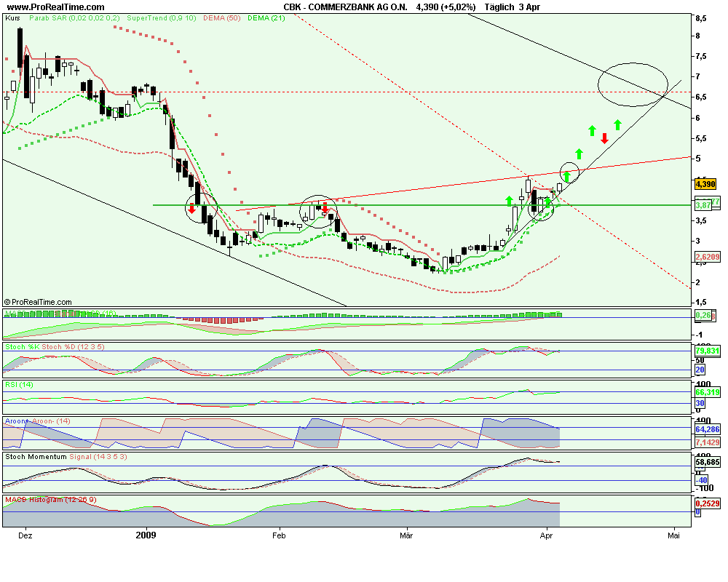Viewport: 728px width, 582px height.
Task: Click the CBK - COMMERZBANK AG O.N. title
Action: (x=345, y=7)
